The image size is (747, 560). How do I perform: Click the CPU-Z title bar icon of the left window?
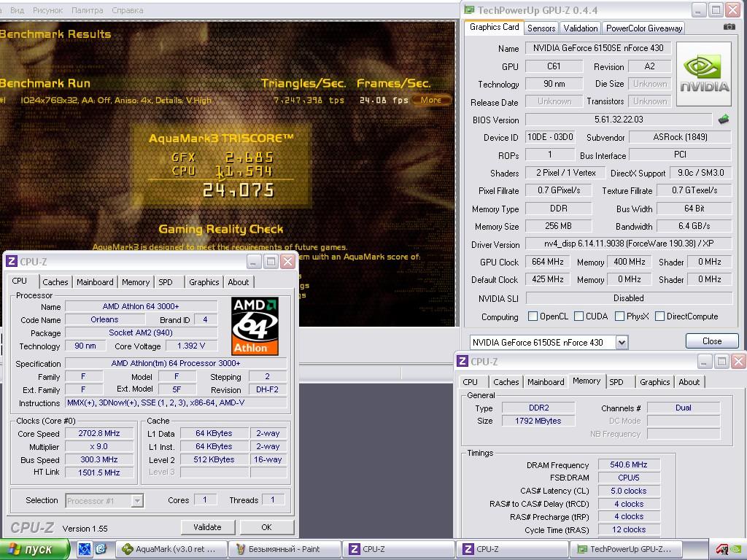pyautogui.click(x=12, y=262)
